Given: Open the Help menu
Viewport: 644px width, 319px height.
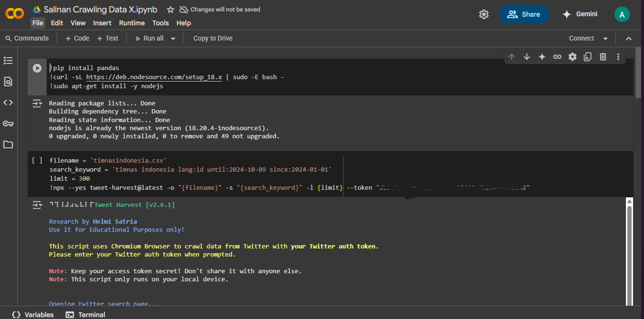Looking at the screenshot, I should coord(183,23).
